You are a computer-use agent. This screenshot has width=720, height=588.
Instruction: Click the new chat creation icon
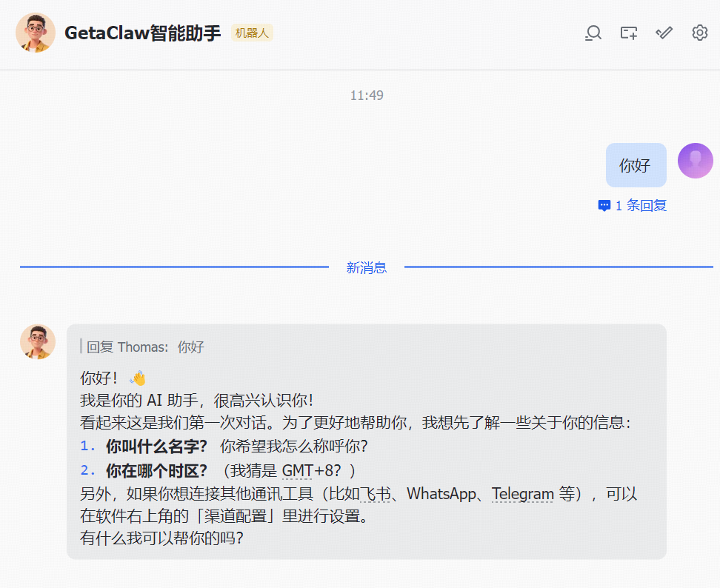(628, 33)
